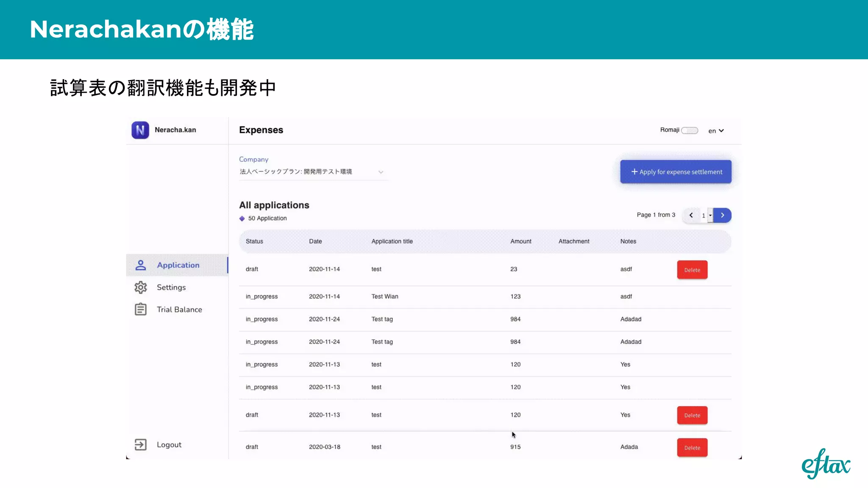
Task: Expand the Company selection dropdown
Action: point(313,172)
